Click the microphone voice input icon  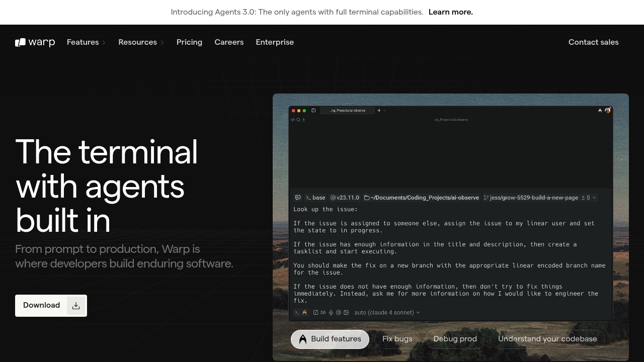click(331, 313)
